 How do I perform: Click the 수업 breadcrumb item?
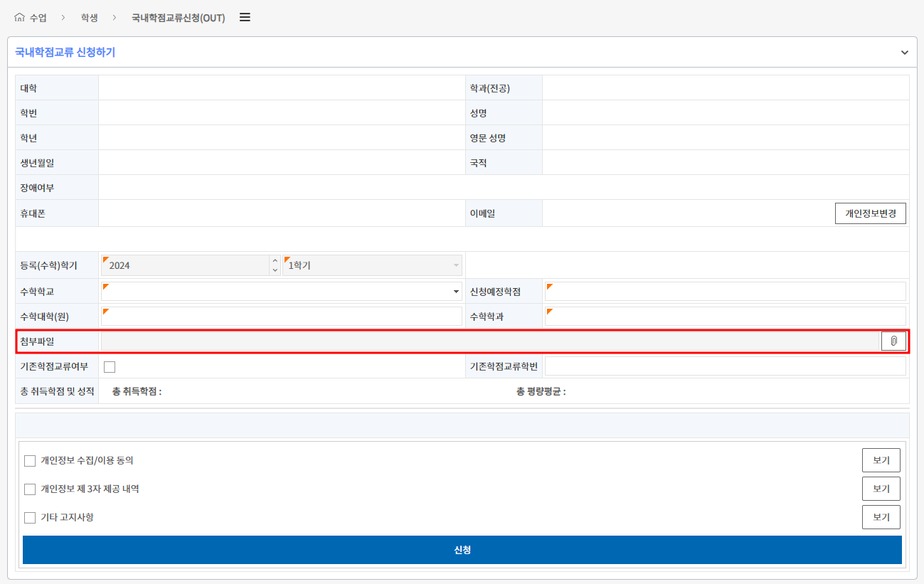point(38,18)
